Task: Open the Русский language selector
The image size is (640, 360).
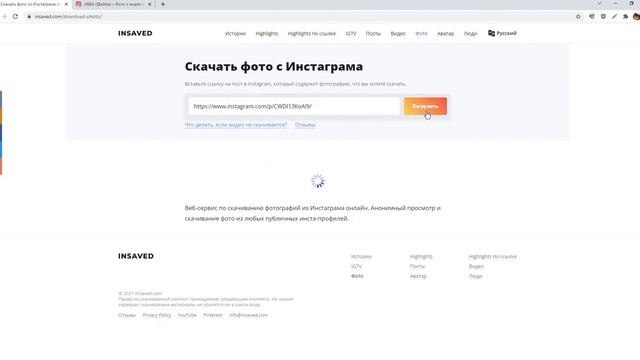Action: pyautogui.click(x=502, y=33)
